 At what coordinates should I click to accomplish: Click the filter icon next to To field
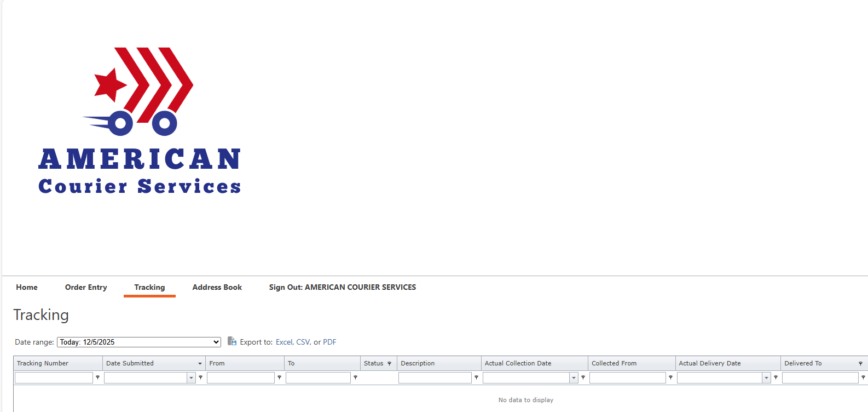point(356,377)
